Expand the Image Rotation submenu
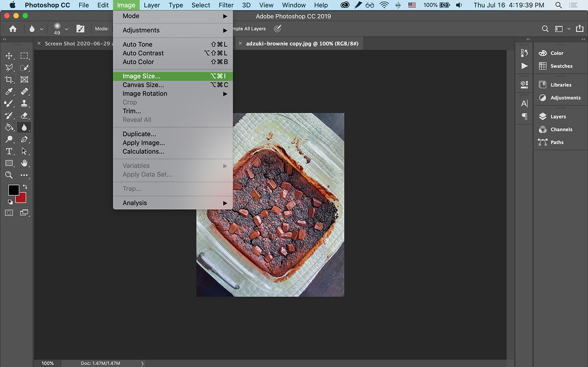 tap(144, 93)
